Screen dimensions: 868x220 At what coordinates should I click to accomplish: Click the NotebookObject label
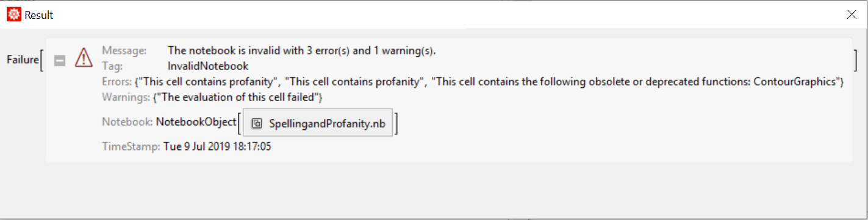195,122
